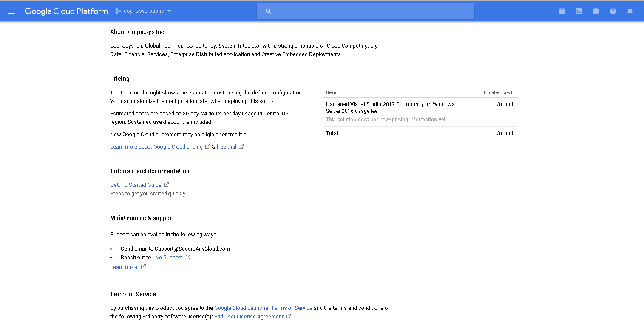
Task: Click the gift free trial icon
Action: 562,11
